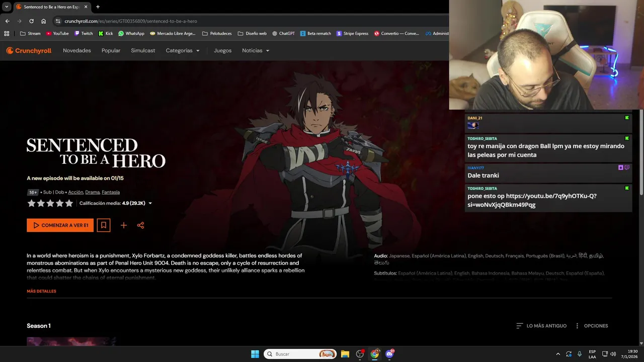Open File Explorer from the taskbar
Screen dimensions: 644x362
point(345,354)
